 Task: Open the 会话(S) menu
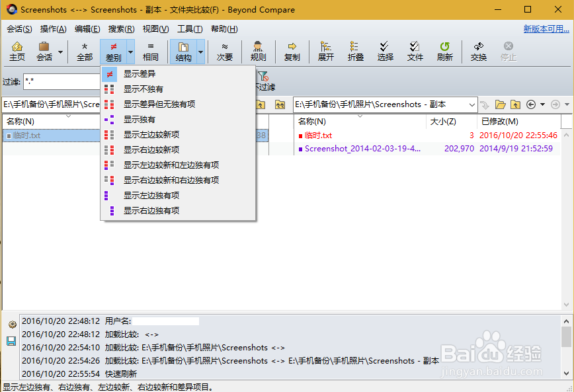pos(19,29)
